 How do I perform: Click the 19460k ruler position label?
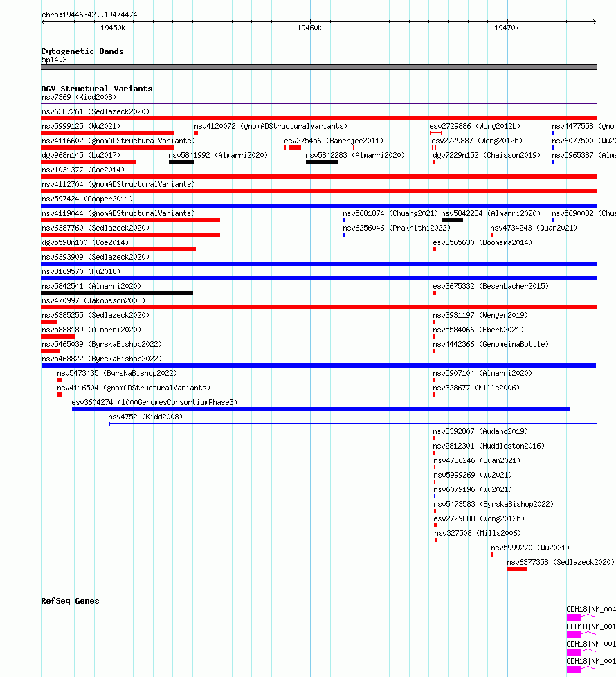point(309,28)
